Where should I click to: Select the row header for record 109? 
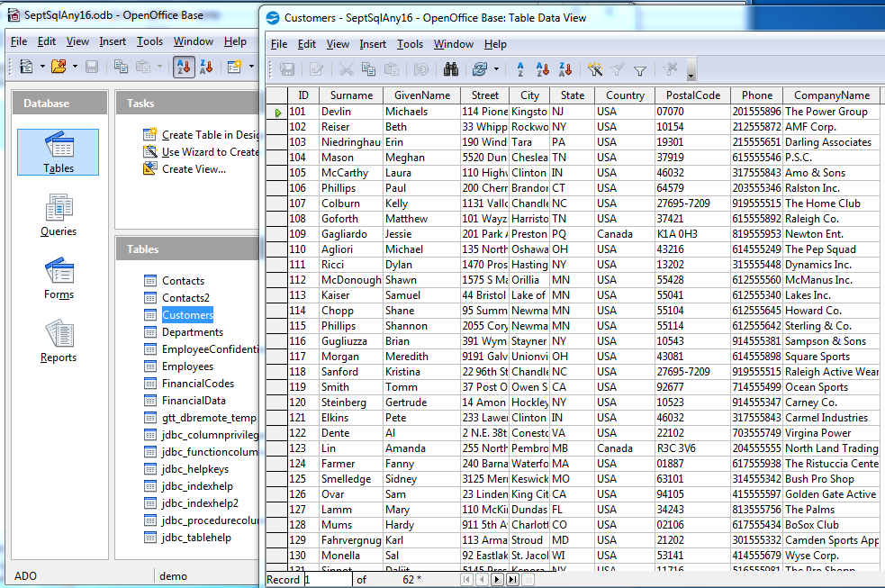point(276,233)
